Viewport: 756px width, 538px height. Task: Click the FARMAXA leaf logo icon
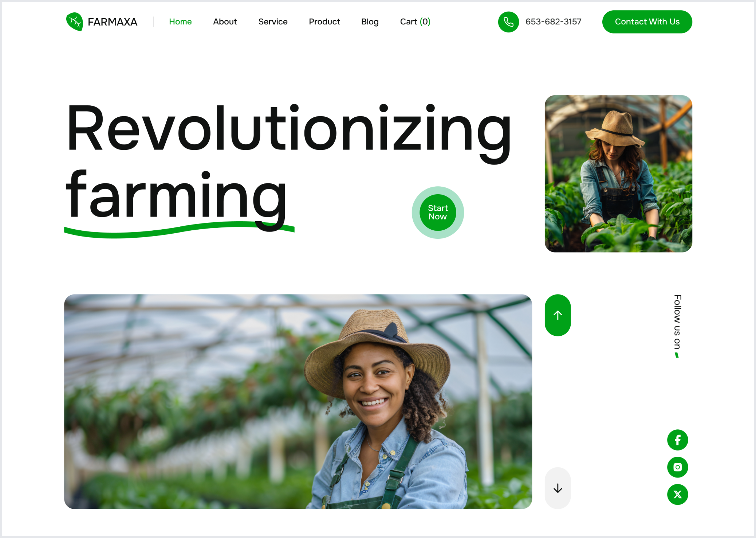pos(74,22)
